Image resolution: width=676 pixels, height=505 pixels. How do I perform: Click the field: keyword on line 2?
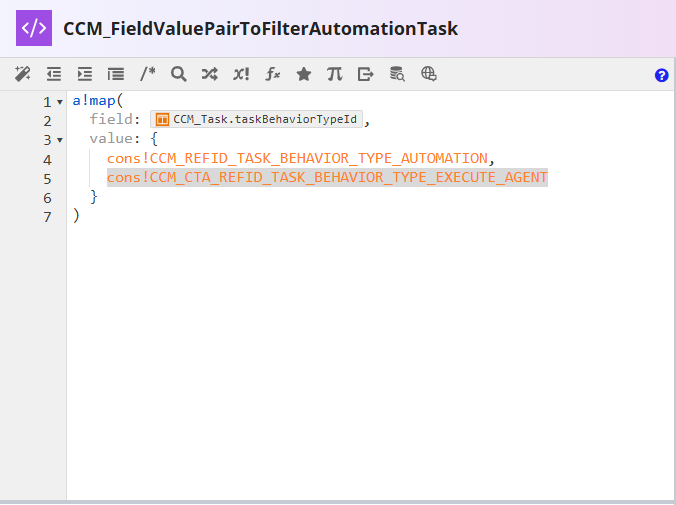pyautogui.click(x=115, y=119)
